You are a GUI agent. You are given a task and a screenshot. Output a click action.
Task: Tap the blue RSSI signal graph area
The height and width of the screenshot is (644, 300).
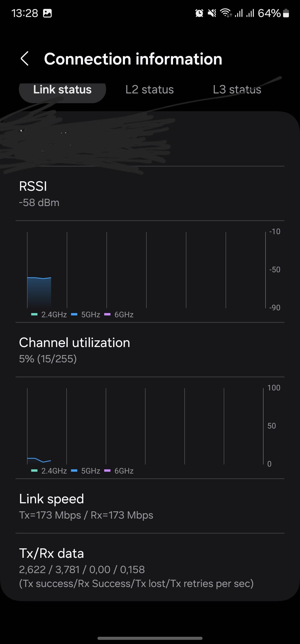(39, 292)
